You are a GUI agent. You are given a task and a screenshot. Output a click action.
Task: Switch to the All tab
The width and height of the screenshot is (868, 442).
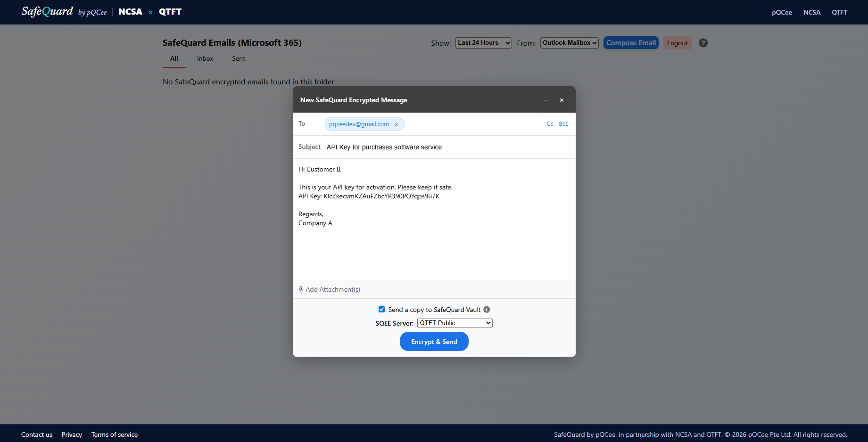tap(174, 58)
